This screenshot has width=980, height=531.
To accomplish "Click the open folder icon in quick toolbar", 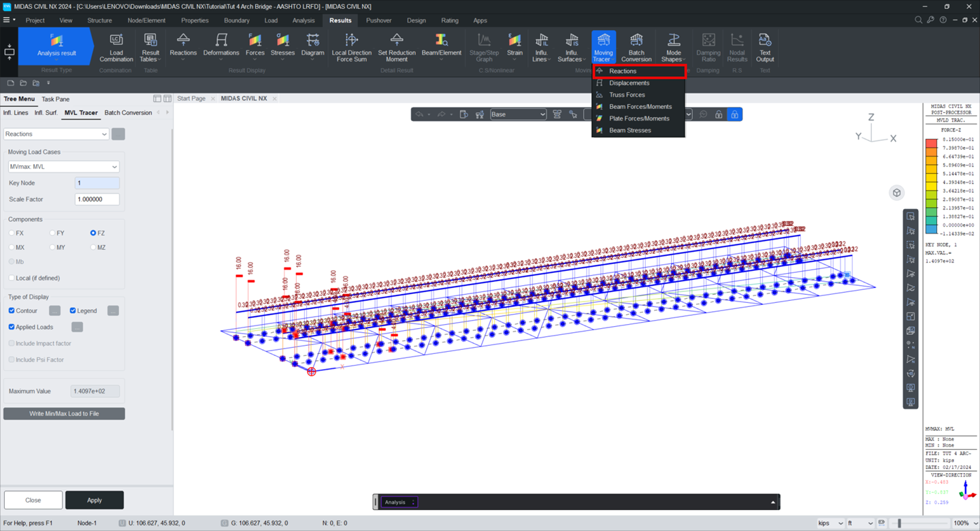I will pyautogui.click(x=23, y=83).
